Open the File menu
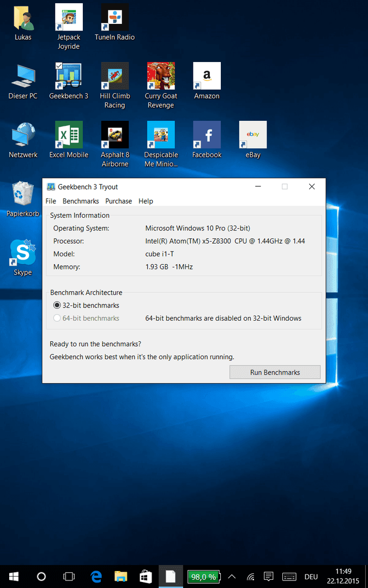Viewport: 368px width, 588px height. coord(51,201)
